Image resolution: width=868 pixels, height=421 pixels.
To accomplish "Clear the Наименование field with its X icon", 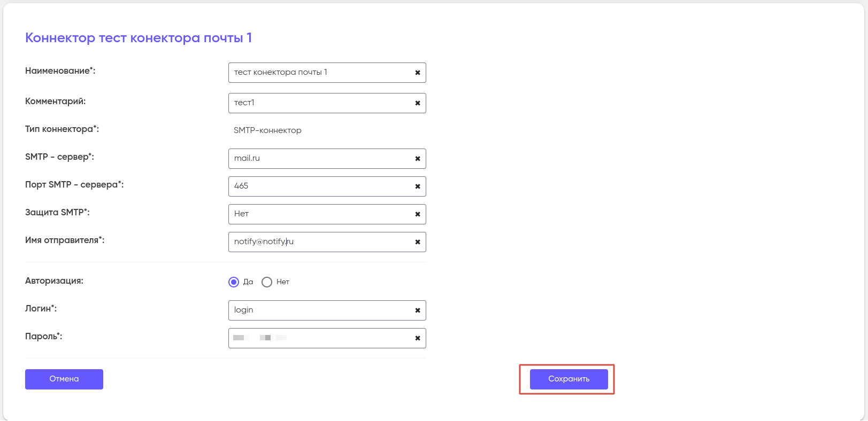I will [418, 73].
